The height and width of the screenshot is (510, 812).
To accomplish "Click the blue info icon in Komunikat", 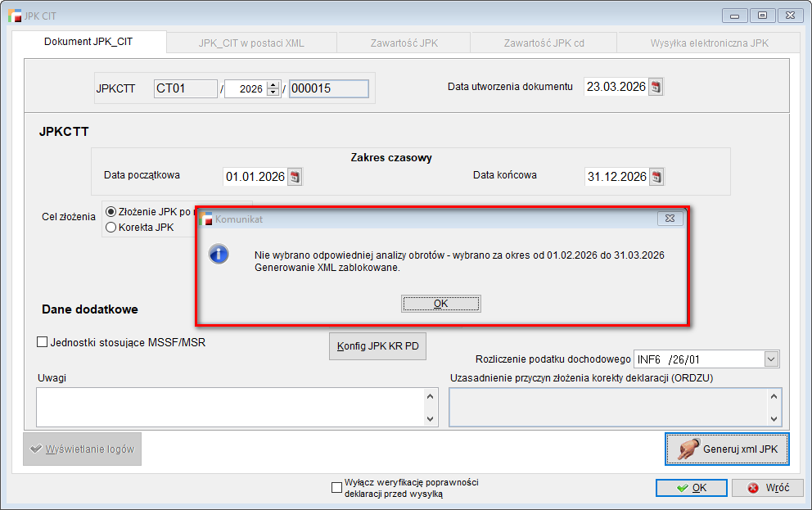I will pyautogui.click(x=219, y=254).
